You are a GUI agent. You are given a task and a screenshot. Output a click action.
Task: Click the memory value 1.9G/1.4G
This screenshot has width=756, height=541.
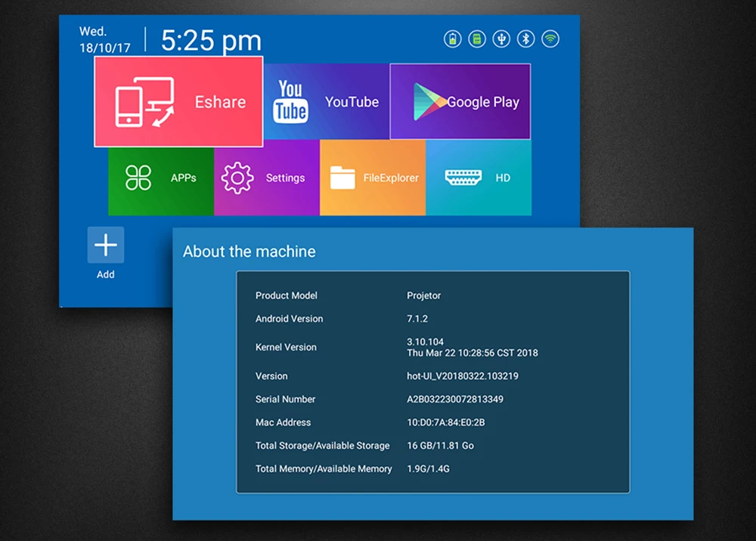(428, 468)
